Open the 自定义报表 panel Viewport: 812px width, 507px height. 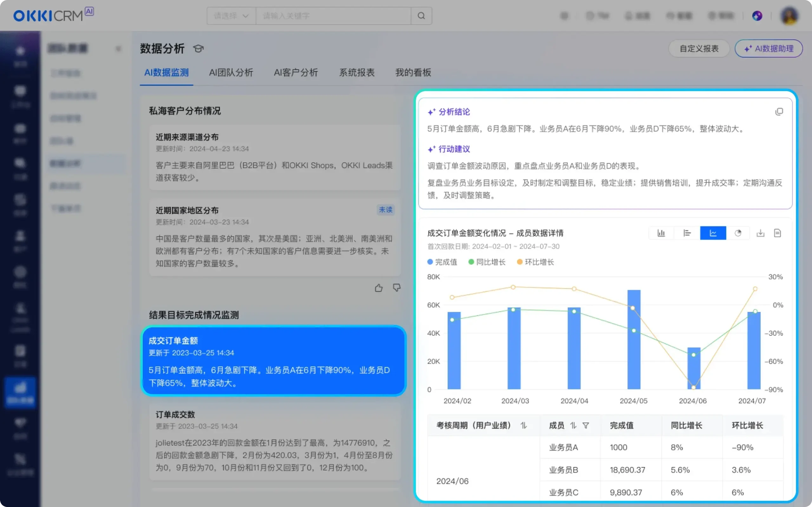click(x=698, y=49)
